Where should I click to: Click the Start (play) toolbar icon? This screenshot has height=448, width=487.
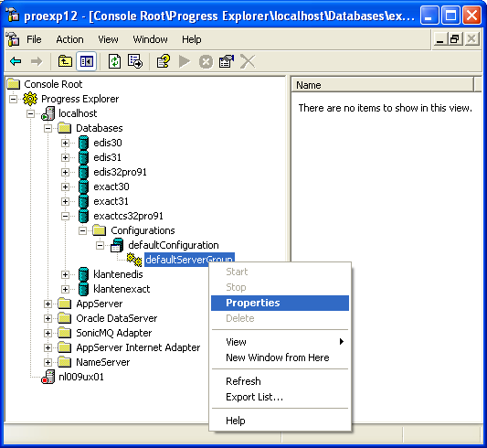tap(185, 61)
